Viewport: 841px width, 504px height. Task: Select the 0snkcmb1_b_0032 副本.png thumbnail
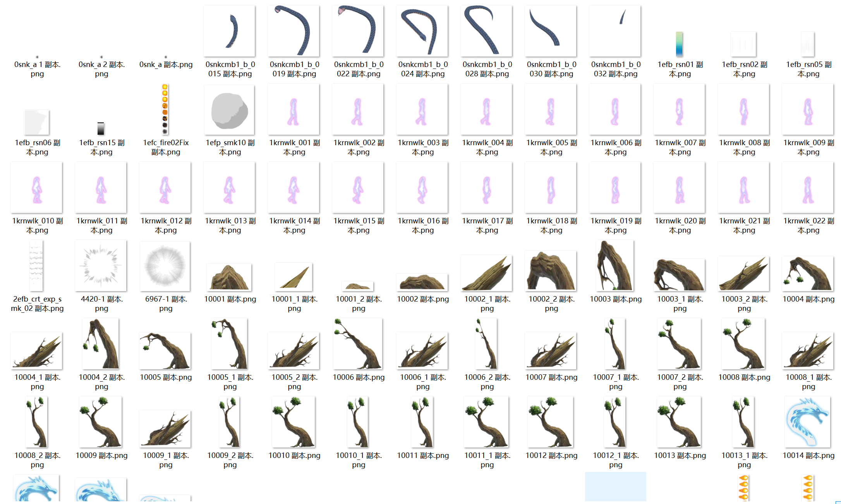pos(615,31)
